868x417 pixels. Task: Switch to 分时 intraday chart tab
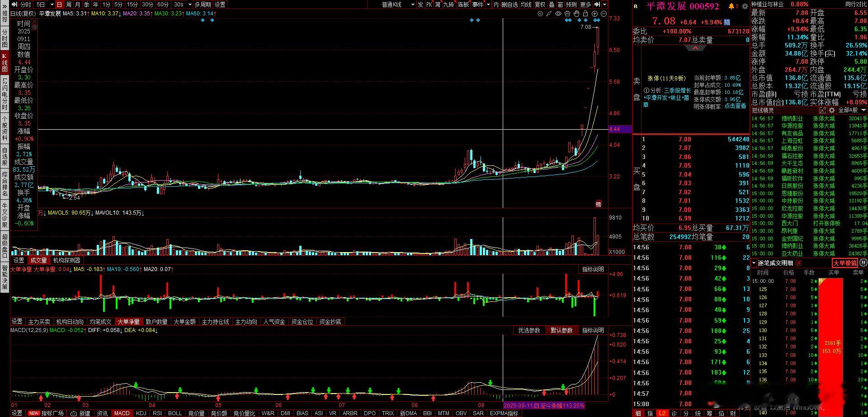pos(26,5)
